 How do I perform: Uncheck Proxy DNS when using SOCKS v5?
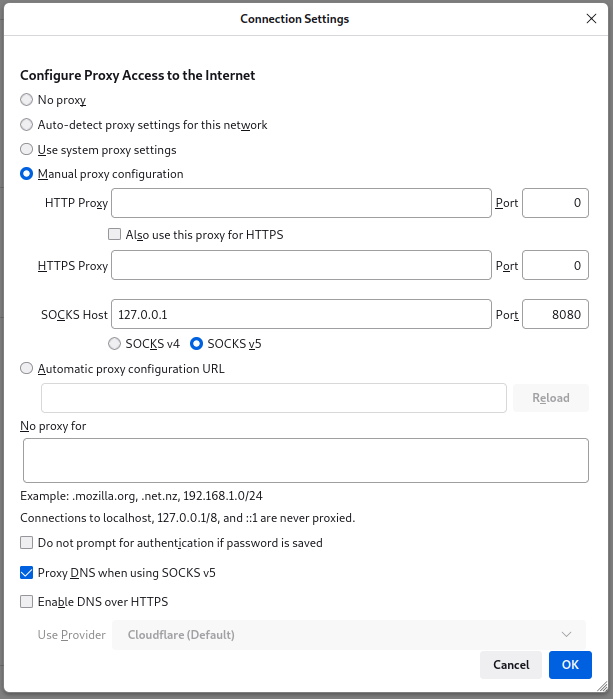coord(27,573)
